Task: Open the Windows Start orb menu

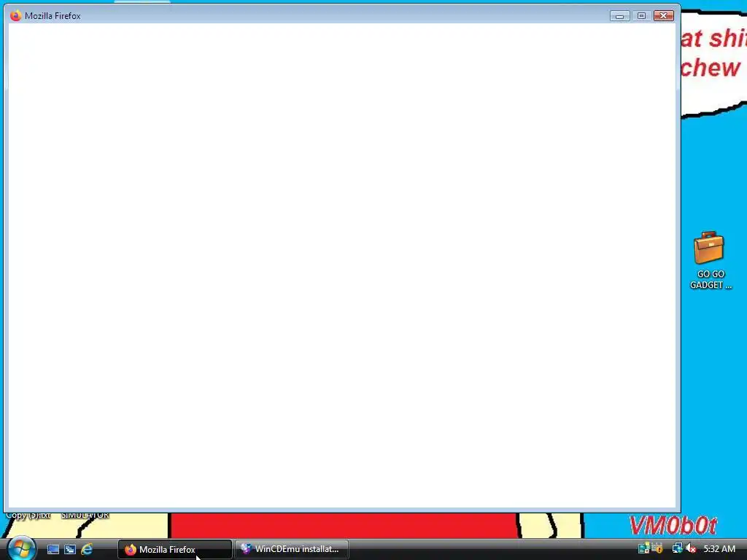Action: [x=21, y=548]
